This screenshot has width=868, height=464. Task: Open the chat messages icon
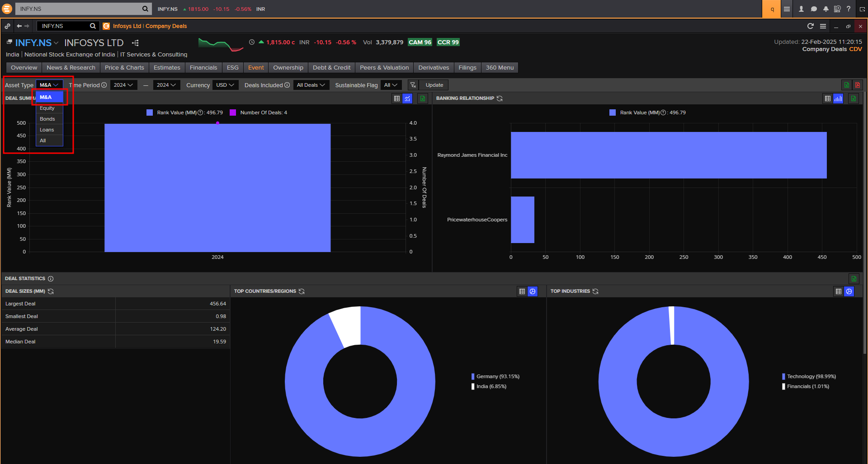click(814, 9)
